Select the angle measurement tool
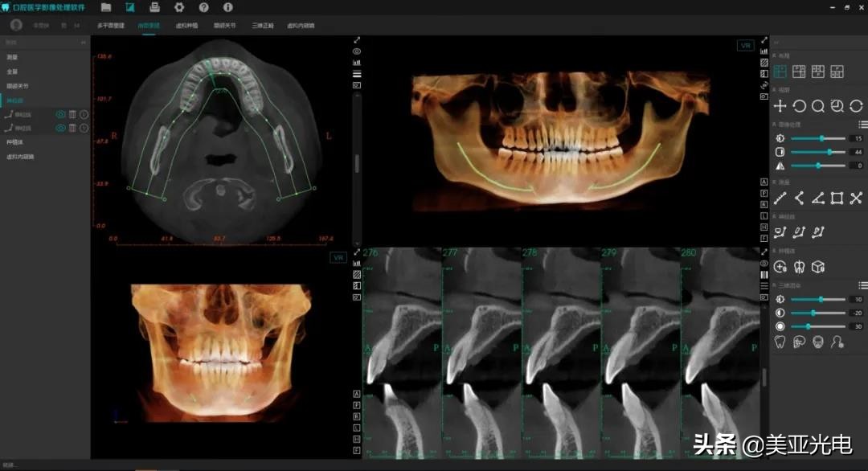This screenshot has height=471, width=868. click(817, 198)
